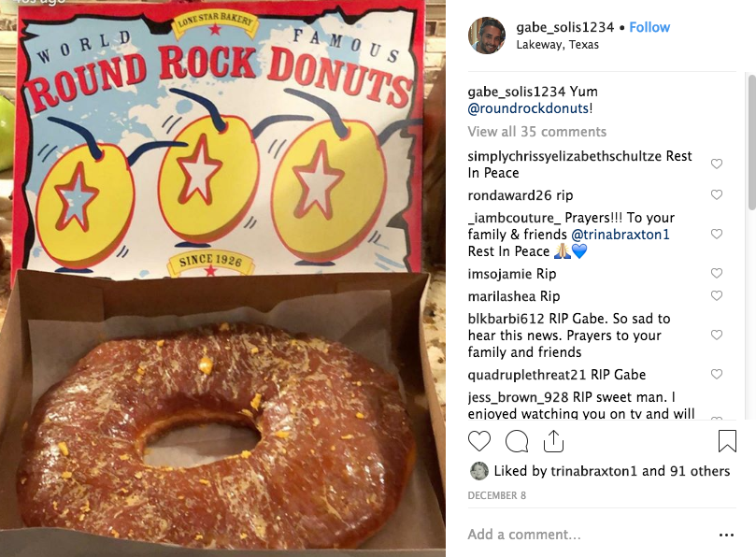This screenshot has height=557, width=756.
Task: Like _iambcouture_'s Prayers comment
Action: (x=717, y=234)
